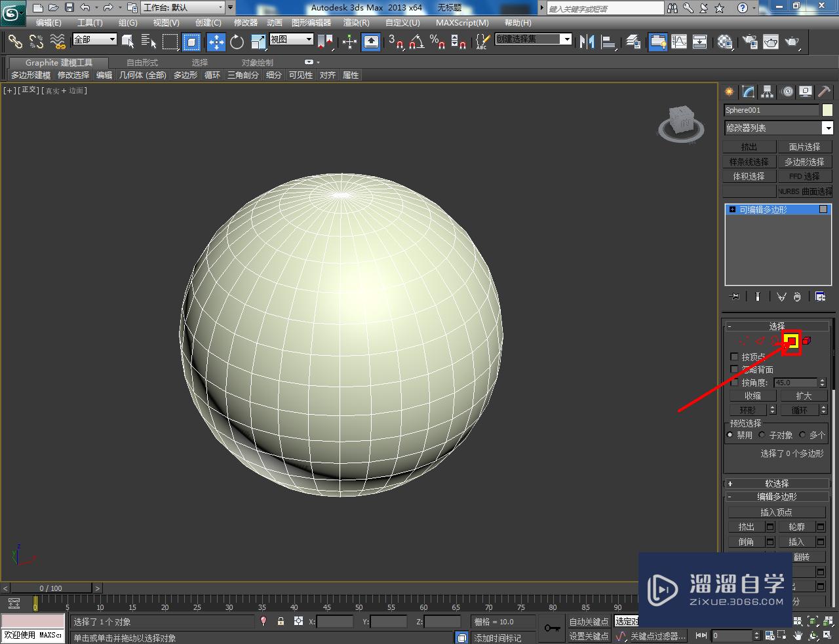
Task: Click the Align tool in toolbar
Action: (609, 42)
